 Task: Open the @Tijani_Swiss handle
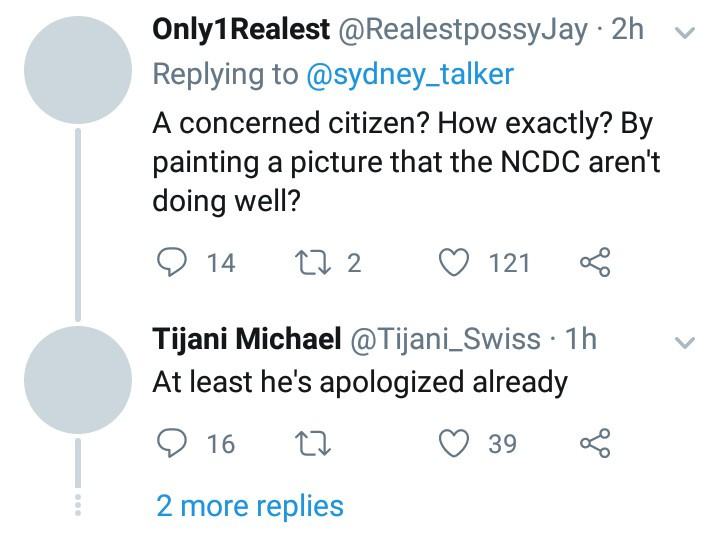(x=445, y=340)
